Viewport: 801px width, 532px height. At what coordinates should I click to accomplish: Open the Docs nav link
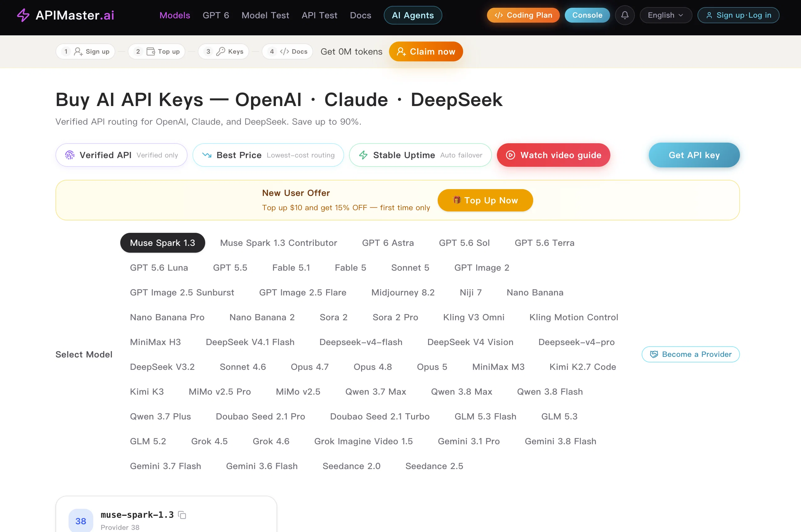[361, 15]
